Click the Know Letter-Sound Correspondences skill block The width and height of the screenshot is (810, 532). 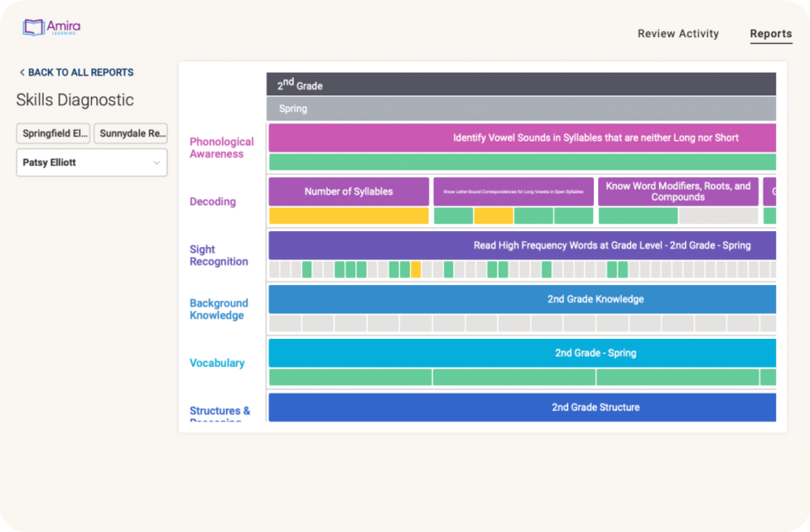[514, 191]
